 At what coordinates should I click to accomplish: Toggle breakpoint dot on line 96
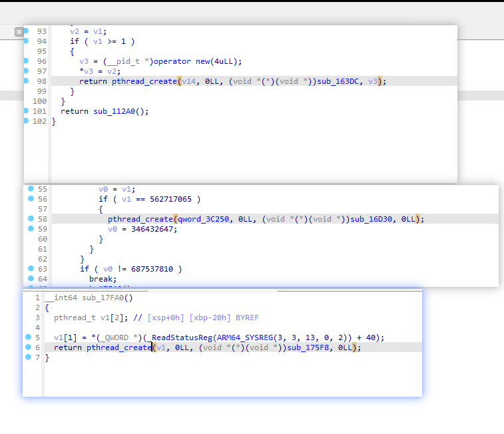pos(27,61)
